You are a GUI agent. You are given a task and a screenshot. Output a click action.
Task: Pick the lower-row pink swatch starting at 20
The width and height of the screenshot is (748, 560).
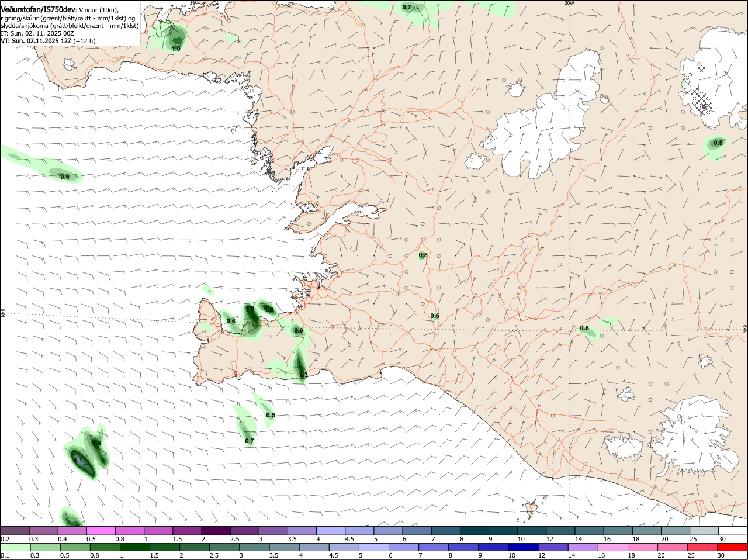coord(673,547)
